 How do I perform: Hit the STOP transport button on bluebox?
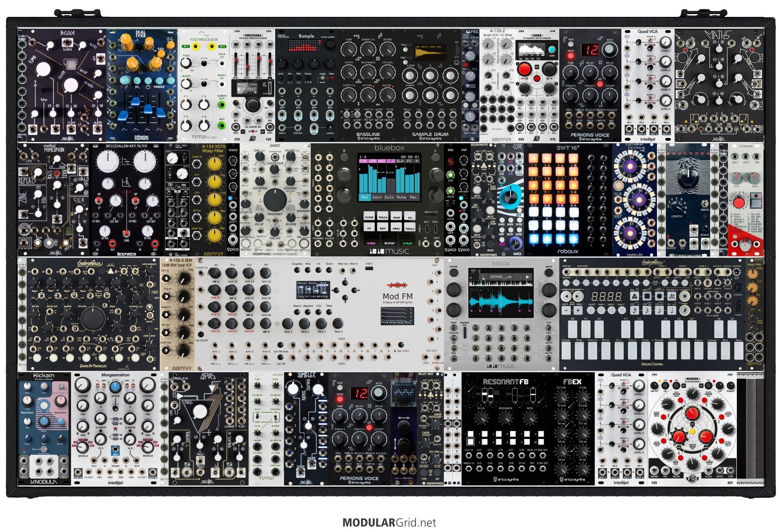(x=389, y=240)
